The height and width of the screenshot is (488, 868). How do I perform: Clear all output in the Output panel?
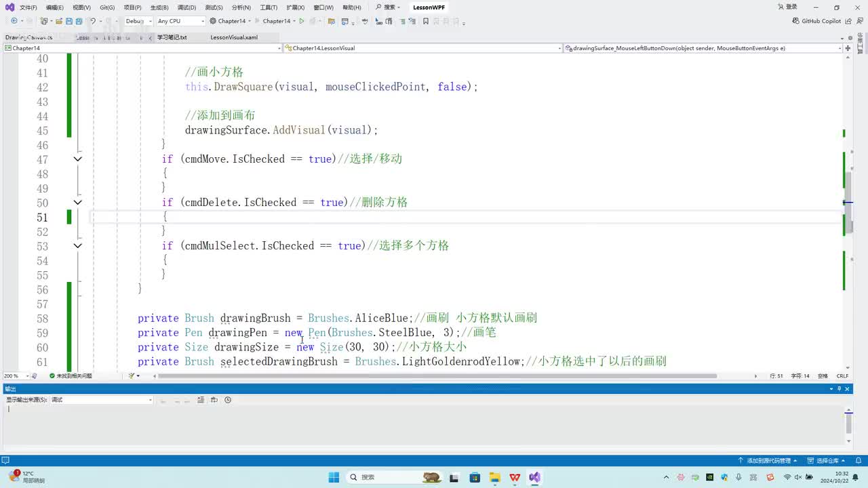[x=202, y=400]
